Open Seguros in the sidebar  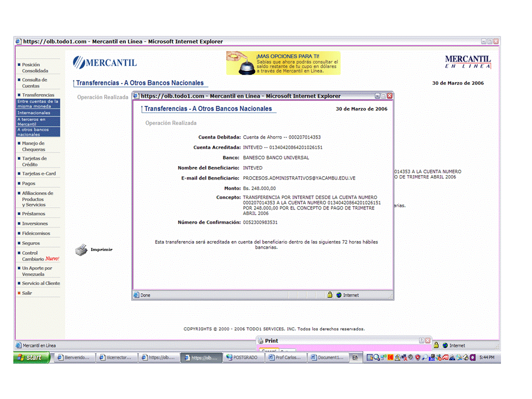[x=31, y=243]
